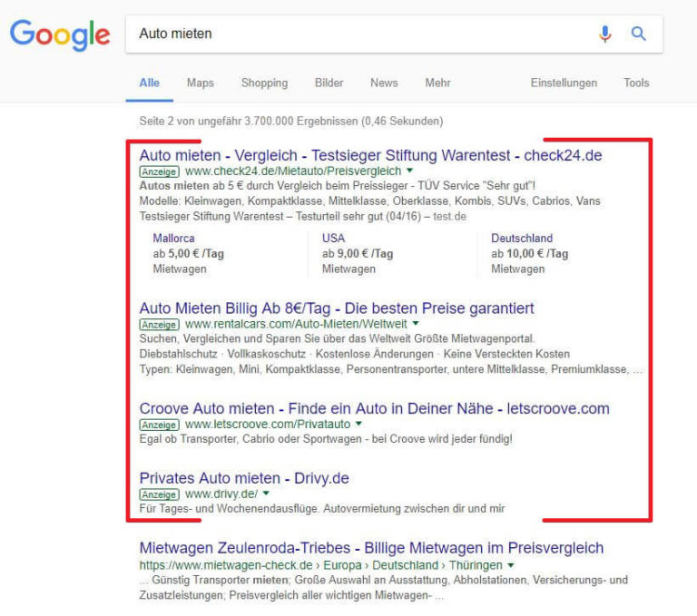This screenshot has height=616, width=697.
Task: Open the Mallorca sitelink
Action: 174,239
